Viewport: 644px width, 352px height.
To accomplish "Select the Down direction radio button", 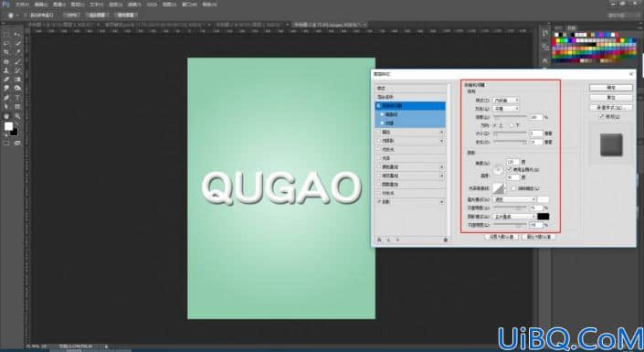I will point(512,125).
